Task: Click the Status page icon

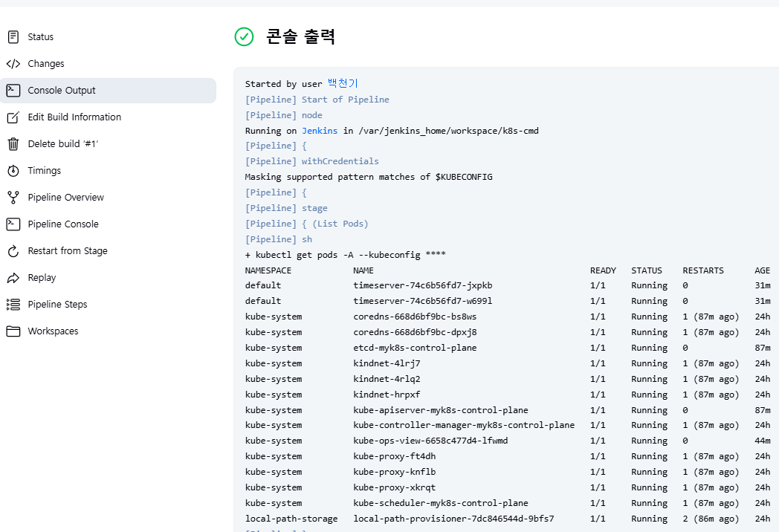Action: tap(13, 36)
